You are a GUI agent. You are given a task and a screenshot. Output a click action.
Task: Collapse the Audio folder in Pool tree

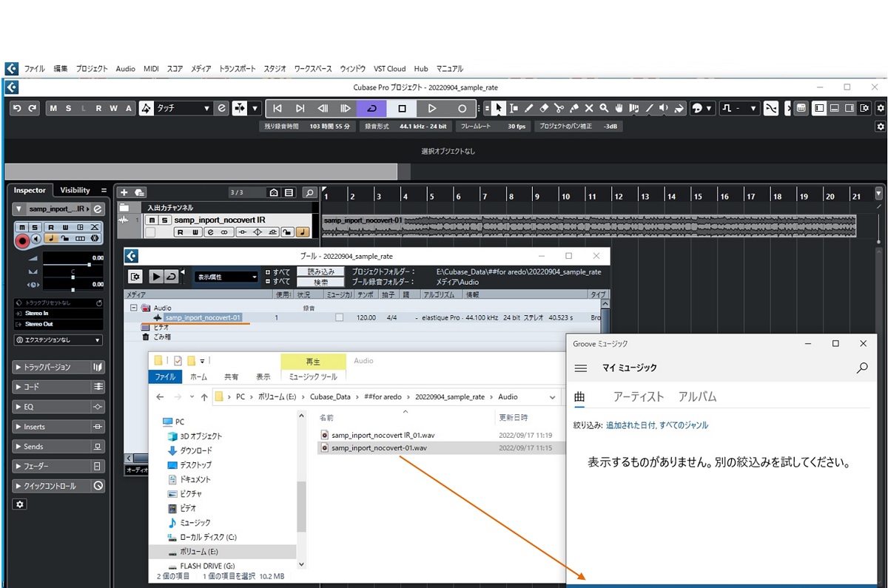pos(134,308)
